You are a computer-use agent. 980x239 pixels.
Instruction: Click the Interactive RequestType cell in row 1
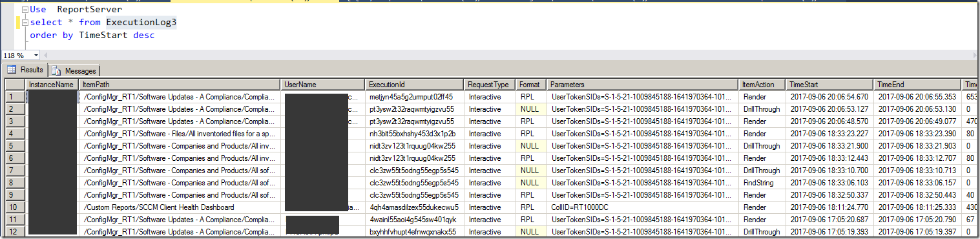490,97
